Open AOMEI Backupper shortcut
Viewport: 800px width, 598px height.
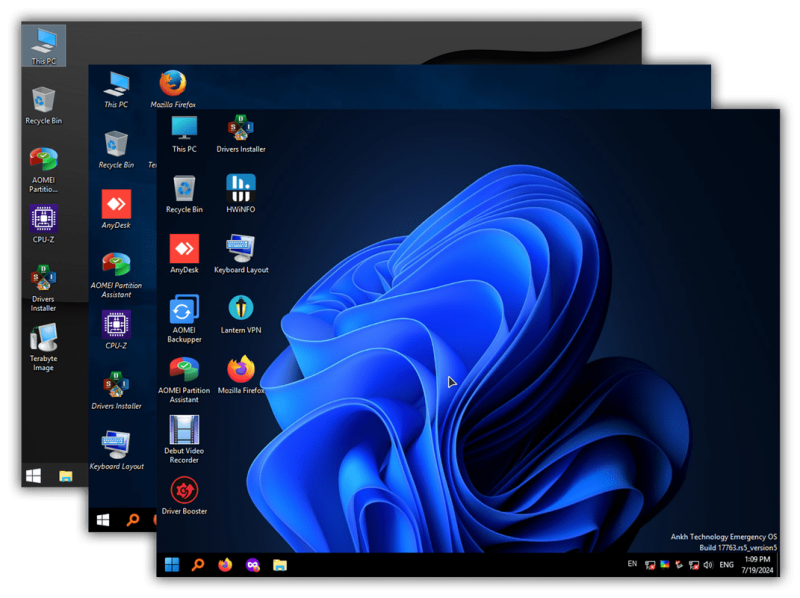tap(184, 310)
